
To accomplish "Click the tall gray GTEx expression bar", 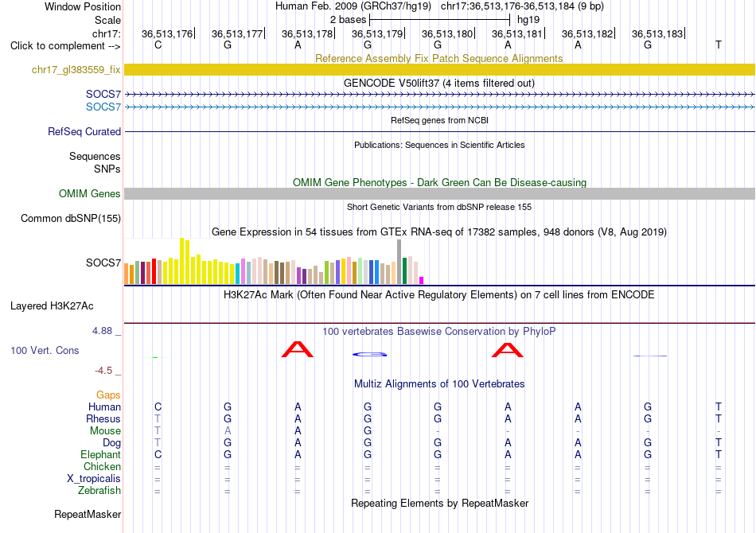I will [x=399, y=262].
